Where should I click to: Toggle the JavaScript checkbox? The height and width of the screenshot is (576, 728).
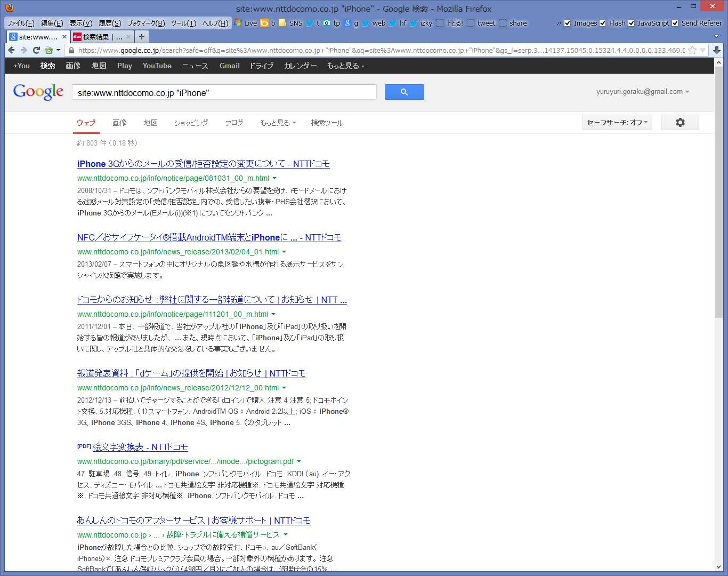coord(632,23)
